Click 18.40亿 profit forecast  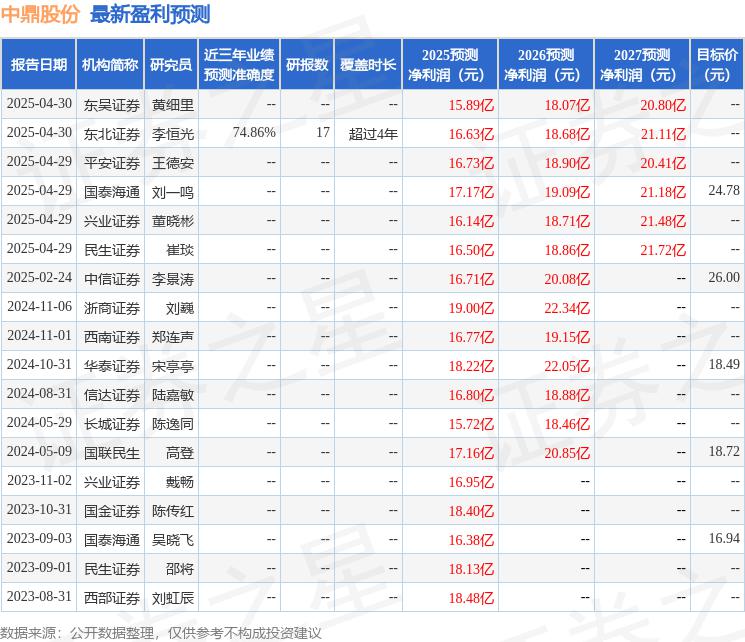pos(471,511)
